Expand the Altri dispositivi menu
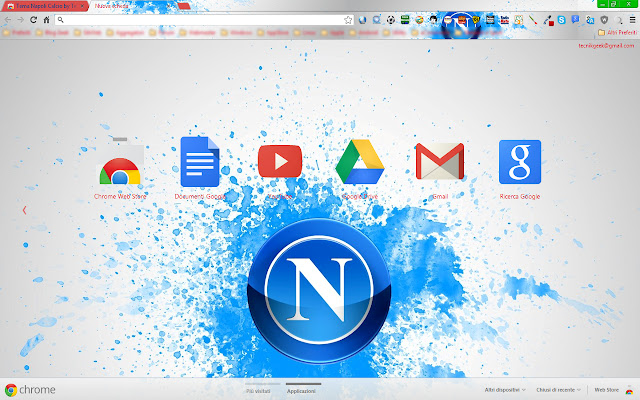This screenshot has height=400, width=640. 504,390
